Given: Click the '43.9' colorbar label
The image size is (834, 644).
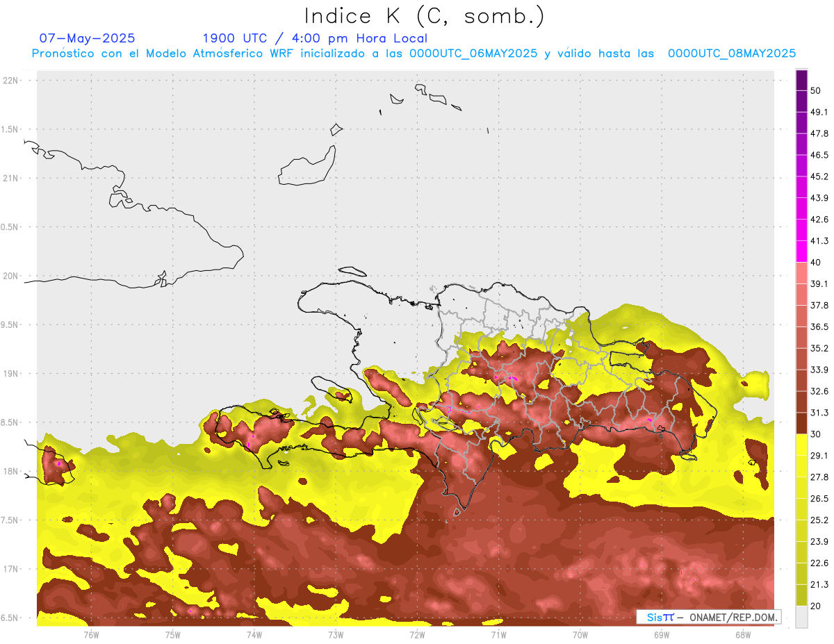Looking at the screenshot, I should (x=819, y=198).
